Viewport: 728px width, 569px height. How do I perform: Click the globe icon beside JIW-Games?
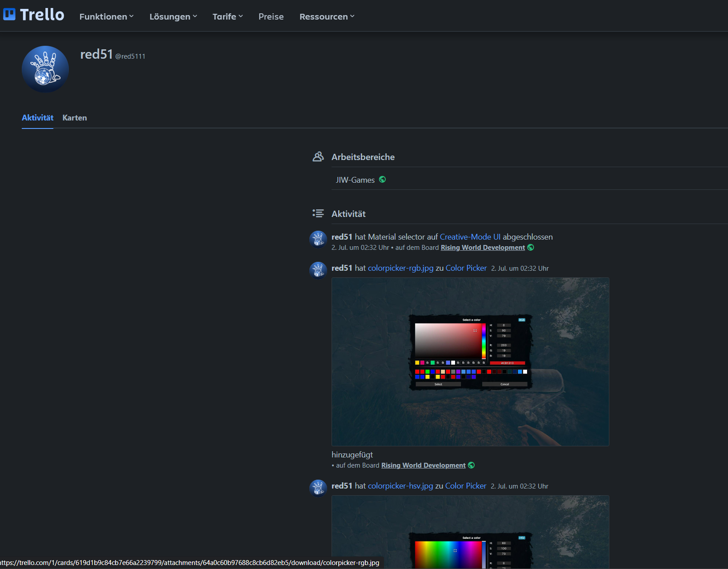click(382, 180)
